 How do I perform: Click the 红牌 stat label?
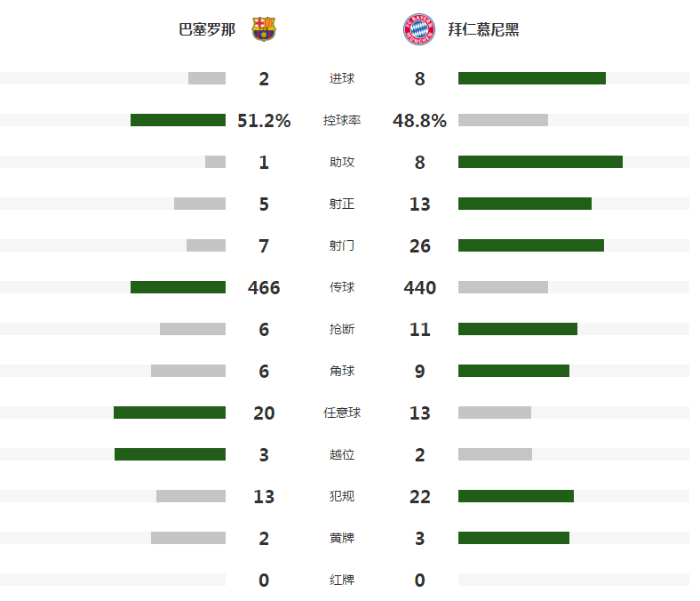pyautogui.click(x=342, y=580)
